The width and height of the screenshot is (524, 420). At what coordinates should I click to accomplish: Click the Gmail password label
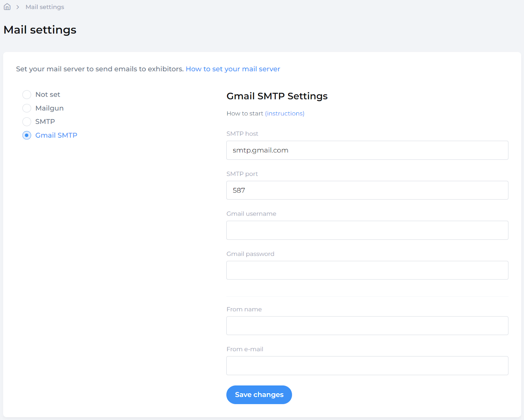coord(250,254)
